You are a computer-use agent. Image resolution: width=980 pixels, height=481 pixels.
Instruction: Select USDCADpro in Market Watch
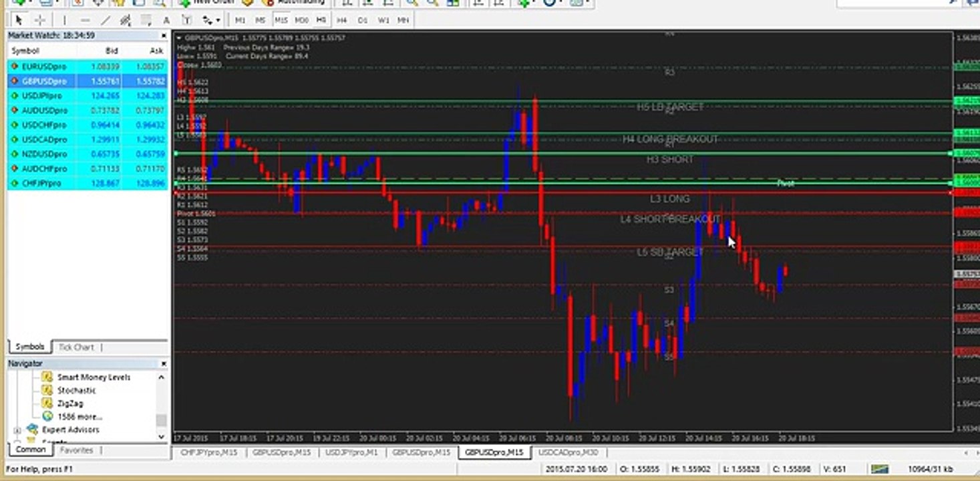[x=88, y=140]
